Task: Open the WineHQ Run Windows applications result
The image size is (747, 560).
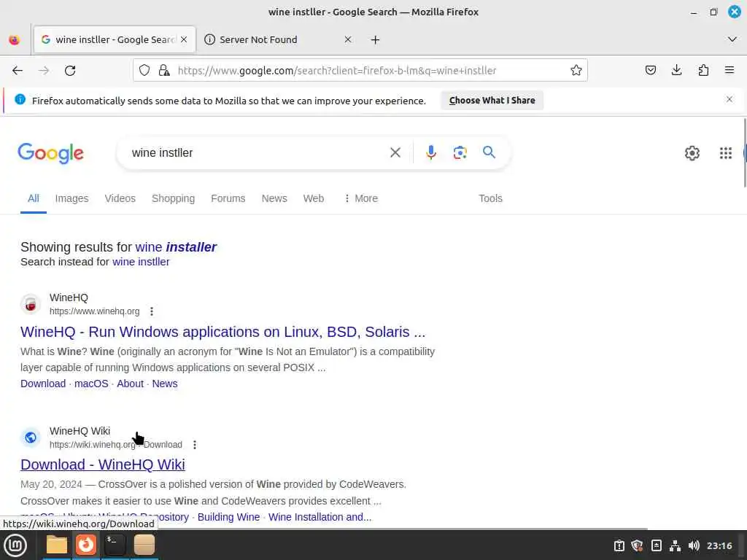Action: click(223, 332)
